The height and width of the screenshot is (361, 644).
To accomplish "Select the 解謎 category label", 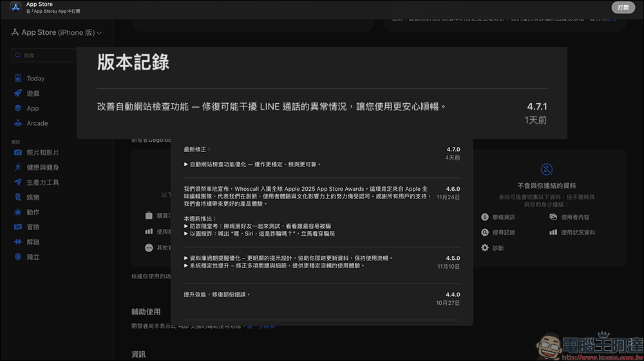I will [x=33, y=242].
